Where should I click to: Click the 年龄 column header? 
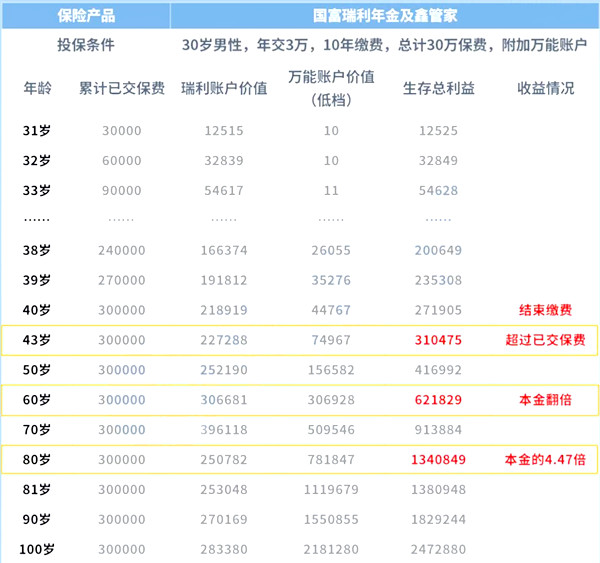38,88
